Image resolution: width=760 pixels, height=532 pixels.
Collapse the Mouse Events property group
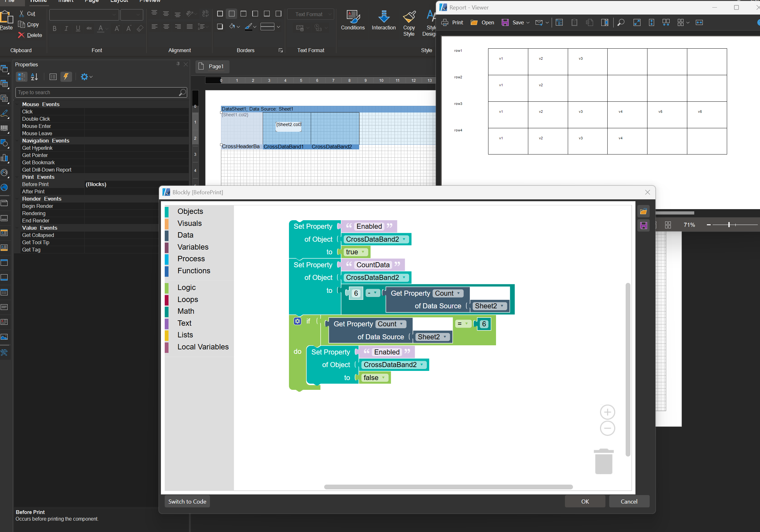pos(17,104)
